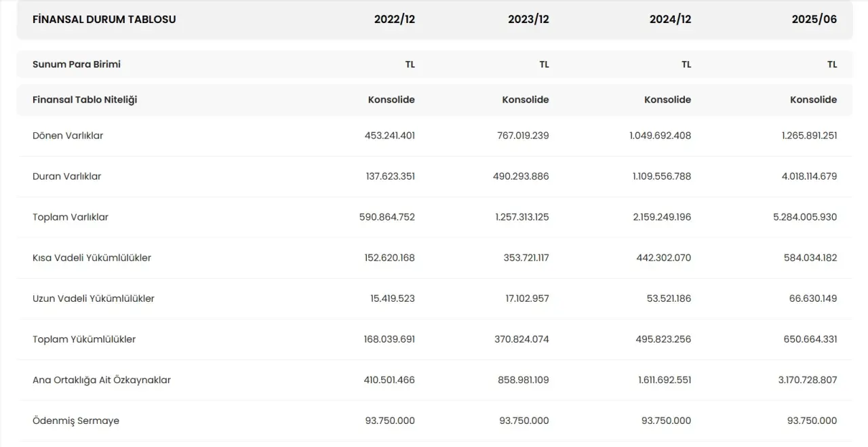Image resolution: width=868 pixels, height=447 pixels.
Task: Select the Dönen Varlıklar value 453.241.401
Action: pos(389,136)
